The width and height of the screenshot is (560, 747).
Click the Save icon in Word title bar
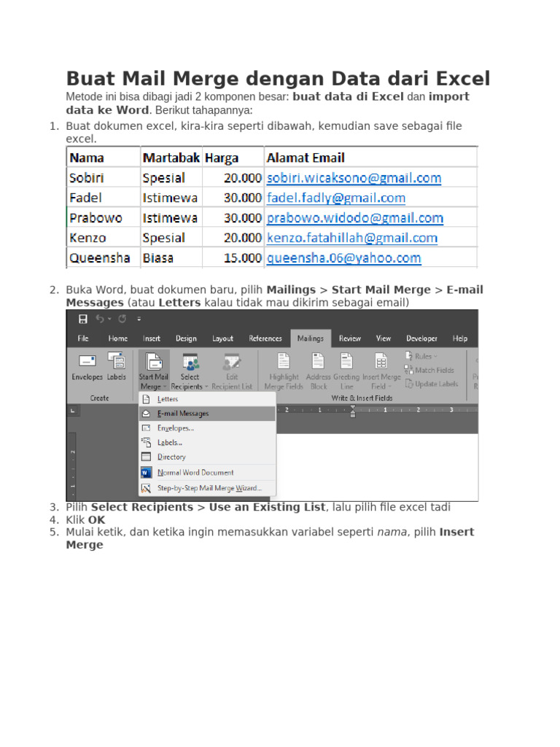click(83, 319)
